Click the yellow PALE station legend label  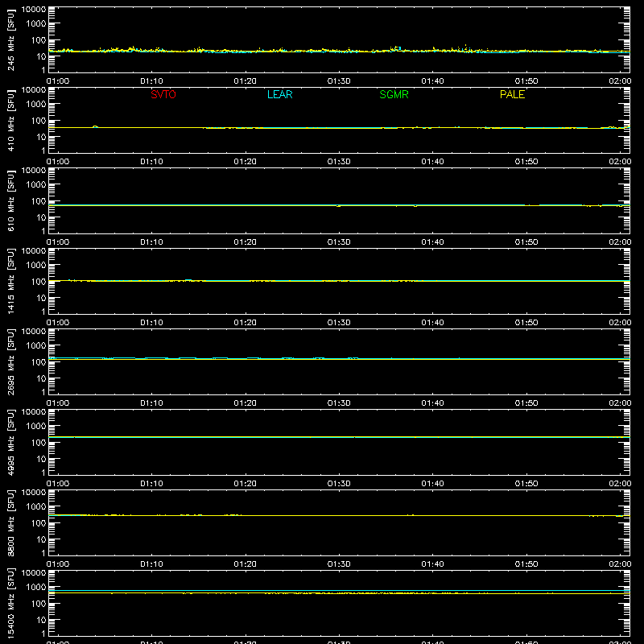tap(512, 94)
